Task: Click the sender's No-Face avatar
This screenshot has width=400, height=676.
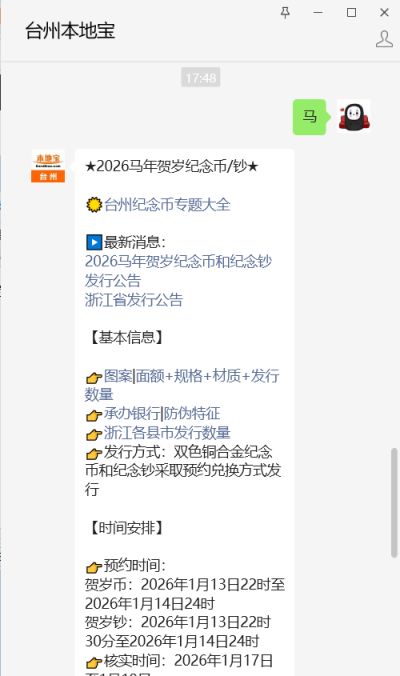Action: pos(354,116)
